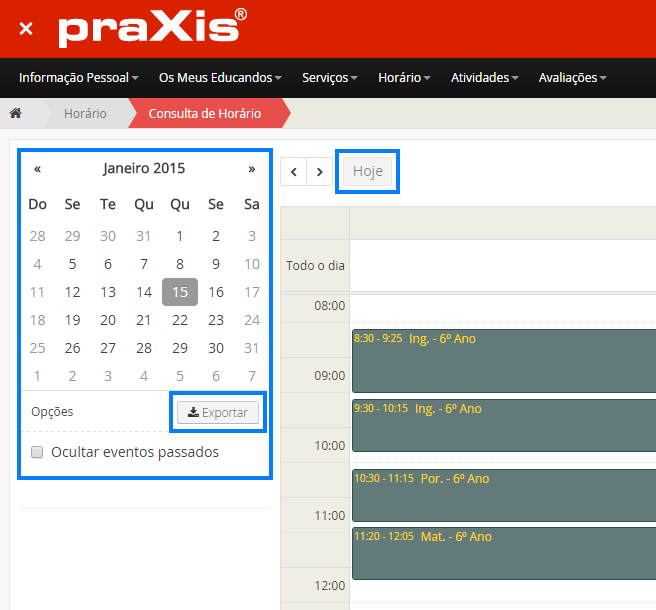This screenshot has height=610, width=656.
Task: Go to previous month in mini calendar
Action: 37,169
